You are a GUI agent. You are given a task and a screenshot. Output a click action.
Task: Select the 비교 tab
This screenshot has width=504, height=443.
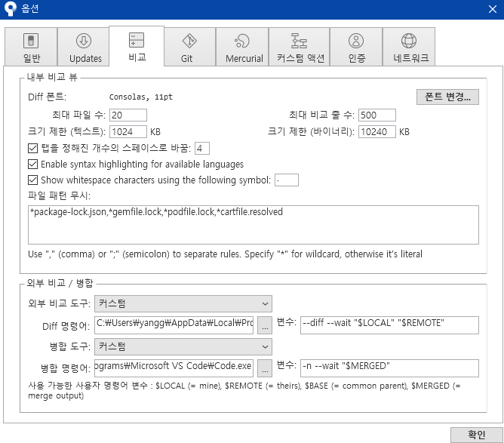pyautogui.click(x=137, y=46)
